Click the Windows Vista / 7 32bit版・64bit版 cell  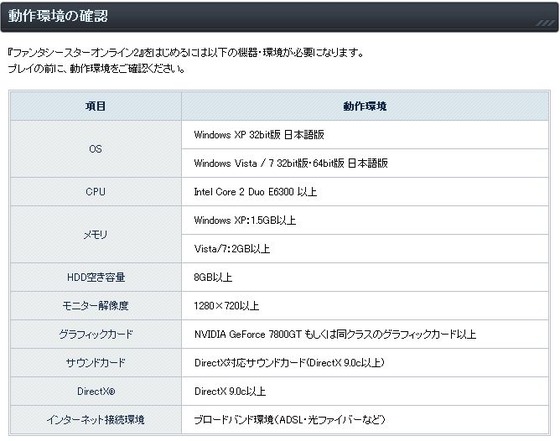click(x=365, y=163)
